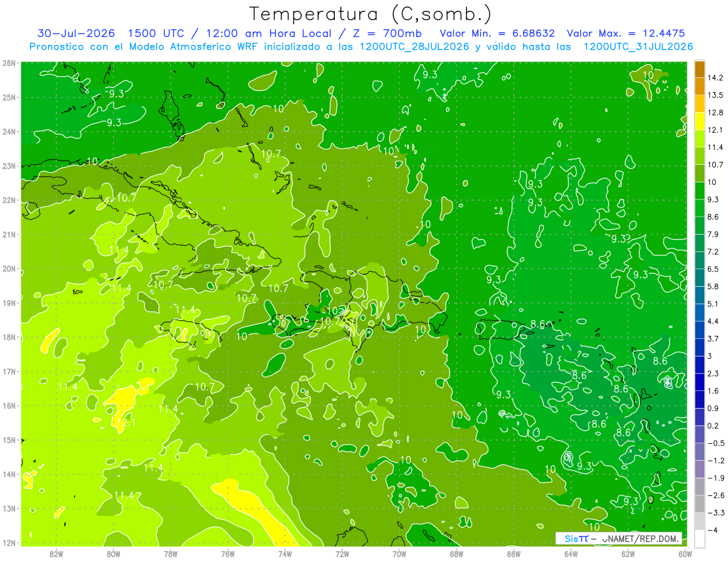Viewport: 728px width, 562px height.
Task: Click the 18N latitude axis label
Action: coord(9,337)
